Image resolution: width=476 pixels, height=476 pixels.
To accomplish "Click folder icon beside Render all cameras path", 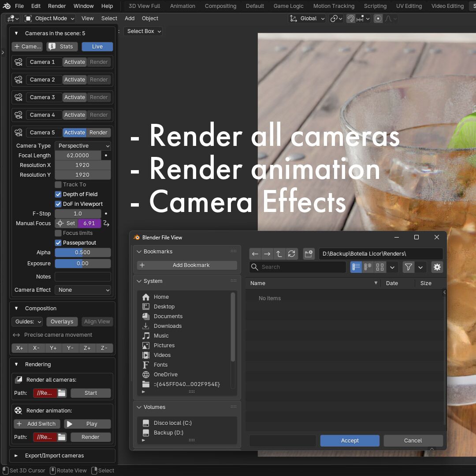I will tap(62, 393).
